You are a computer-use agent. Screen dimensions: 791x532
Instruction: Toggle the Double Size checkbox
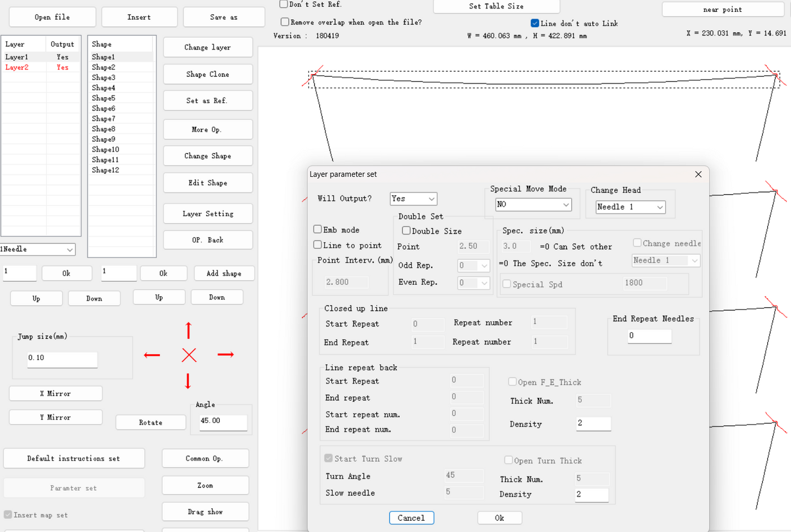(x=406, y=230)
